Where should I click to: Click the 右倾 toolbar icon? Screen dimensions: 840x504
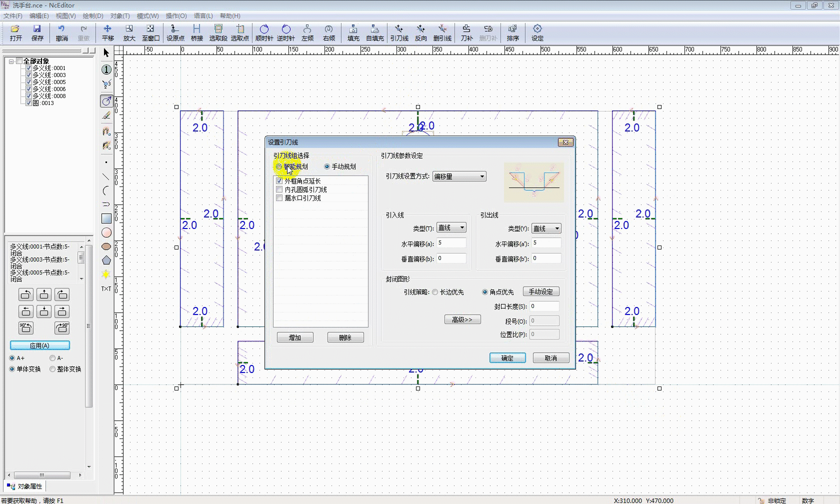point(328,33)
